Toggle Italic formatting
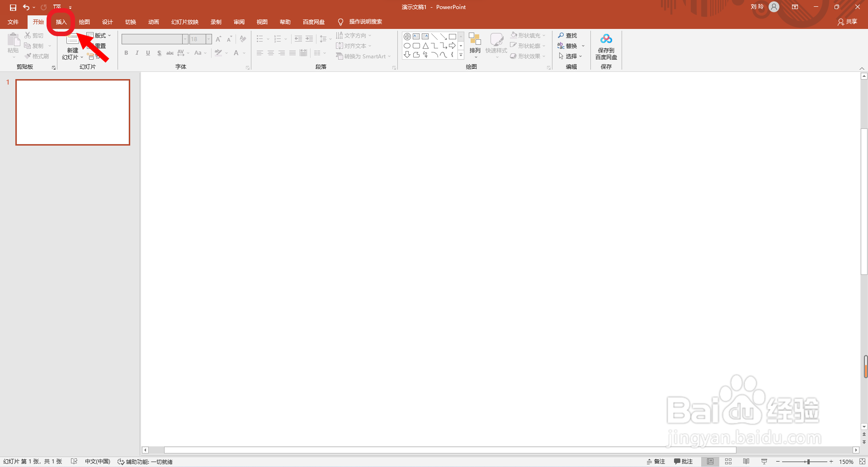Viewport: 868px width, 467px height. [137, 53]
